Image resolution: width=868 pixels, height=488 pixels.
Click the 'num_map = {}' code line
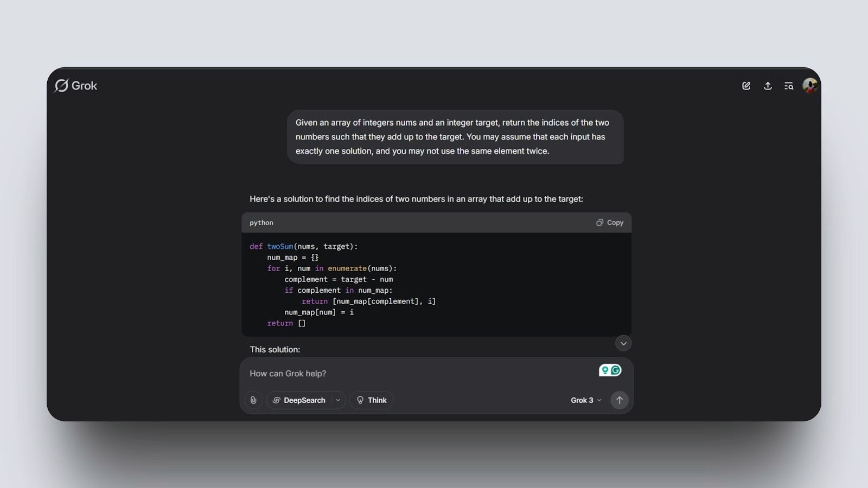(x=293, y=258)
